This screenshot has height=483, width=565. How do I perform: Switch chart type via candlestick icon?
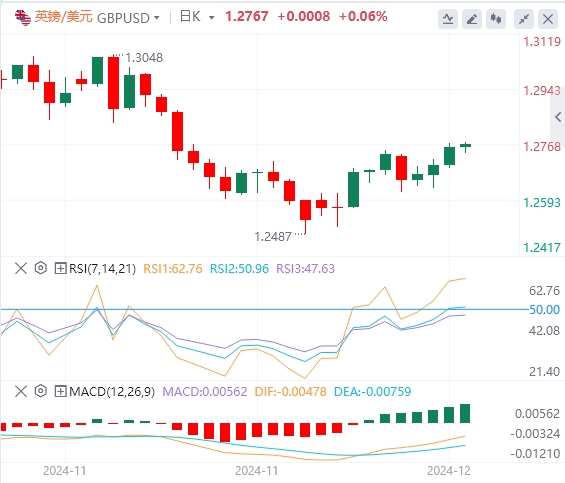point(496,19)
